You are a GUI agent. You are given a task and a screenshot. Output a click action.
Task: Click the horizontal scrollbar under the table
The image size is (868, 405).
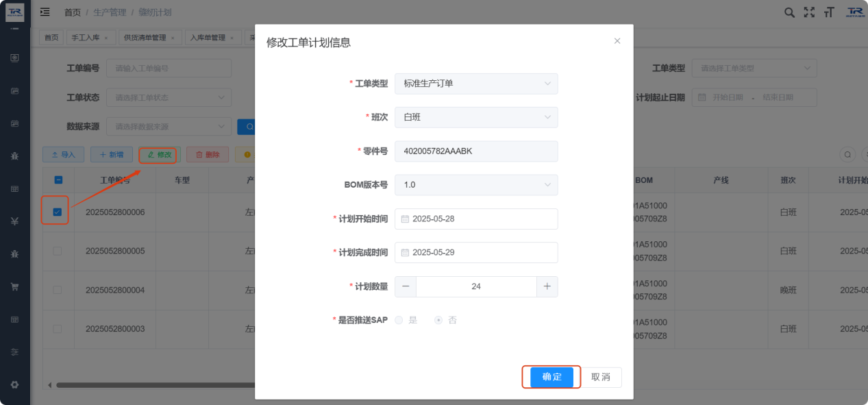[x=155, y=385]
